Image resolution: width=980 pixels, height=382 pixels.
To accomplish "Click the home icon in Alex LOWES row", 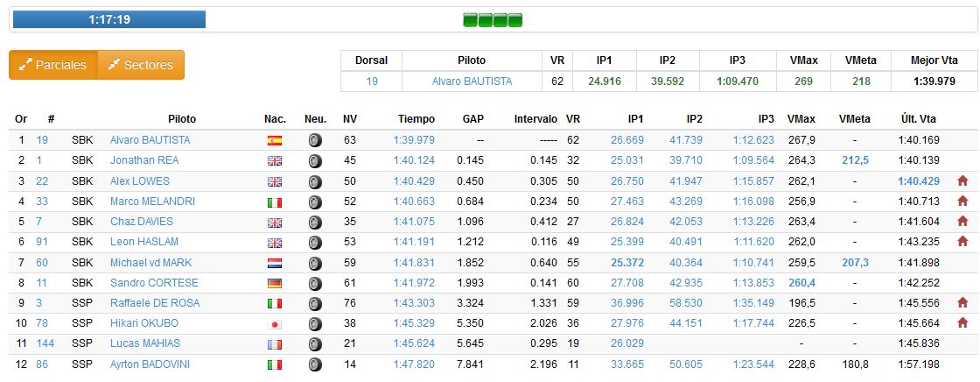I will click(x=962, y=180).
